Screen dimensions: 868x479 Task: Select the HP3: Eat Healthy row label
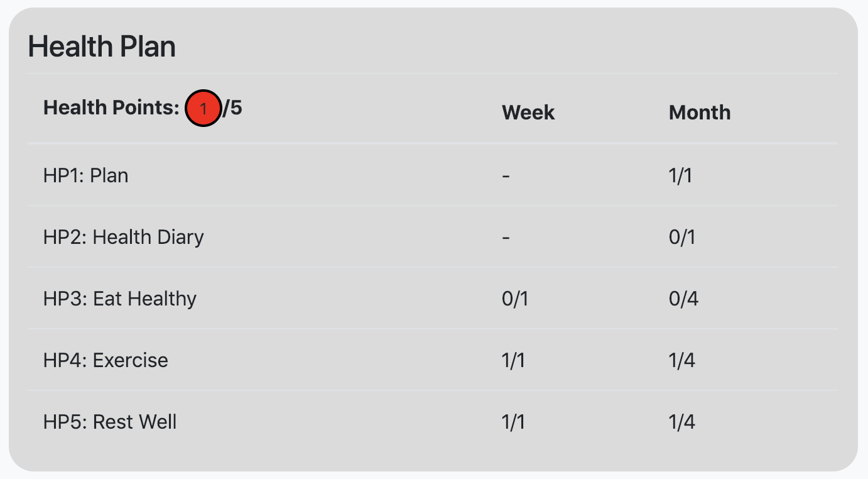120,299
